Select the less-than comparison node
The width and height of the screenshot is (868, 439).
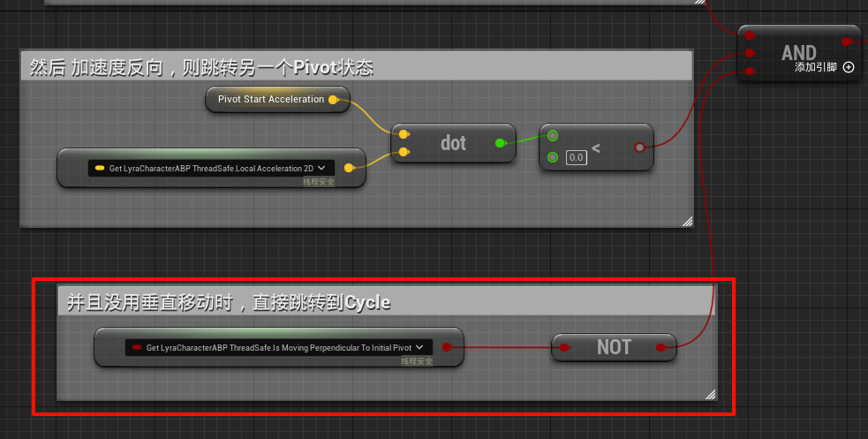click(596, 148)
